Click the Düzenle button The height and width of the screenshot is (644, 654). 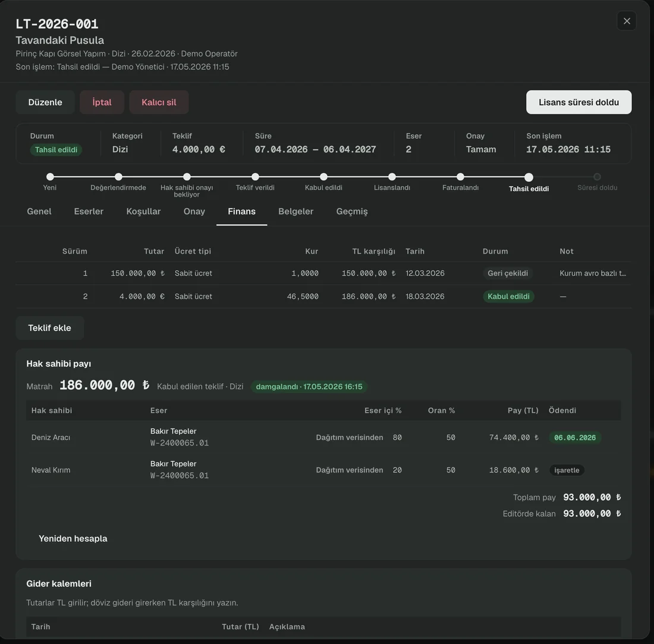coord(45,102)
